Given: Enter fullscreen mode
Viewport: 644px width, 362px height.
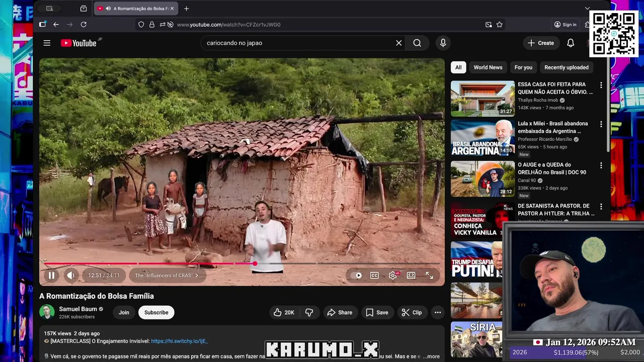Looking at the screenshot, I should pyautogui.click(x=429, y=276).
